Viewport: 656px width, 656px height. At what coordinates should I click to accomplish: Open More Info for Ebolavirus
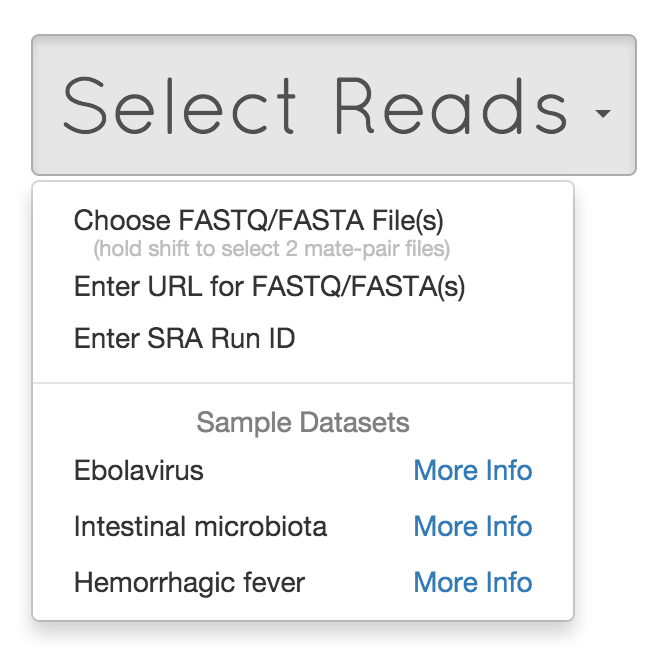point(473,470)
